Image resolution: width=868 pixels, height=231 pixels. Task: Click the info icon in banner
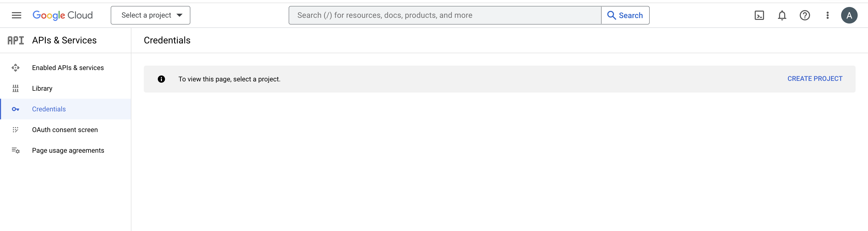click(x=161, y=79)
